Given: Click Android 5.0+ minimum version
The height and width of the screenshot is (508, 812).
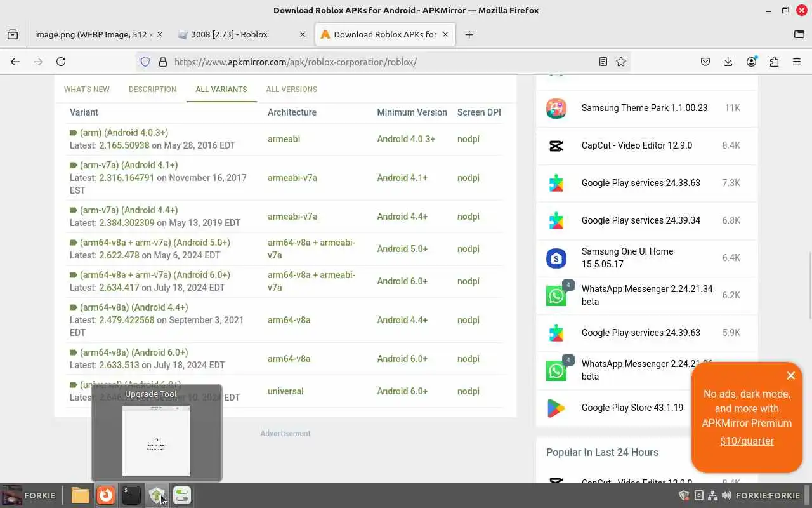Looking at the screenshot, I should click(402, 249).
